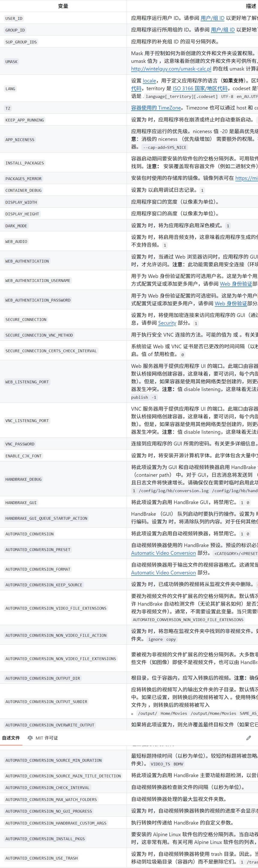Select the HANDBRAKE_GUI variable name
This screenshot has height=868, width=258.
coord(21,502)
